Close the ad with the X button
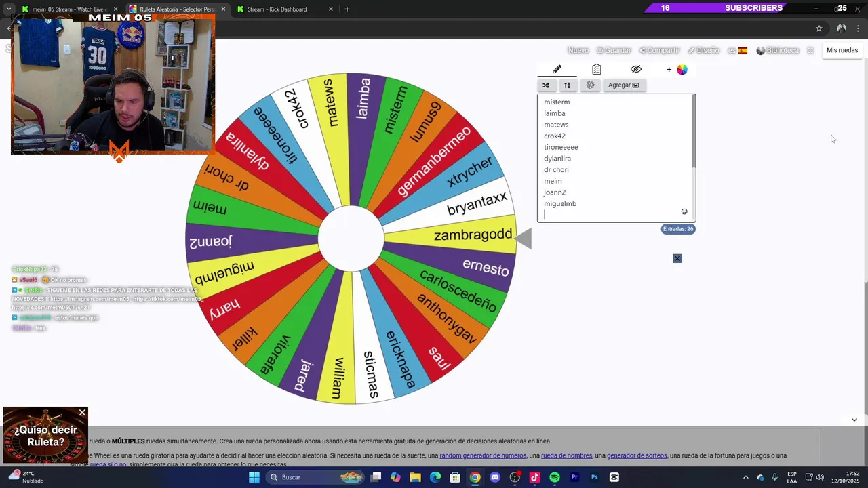Screen dimensions: 868x488 click(x=677, y=258)
